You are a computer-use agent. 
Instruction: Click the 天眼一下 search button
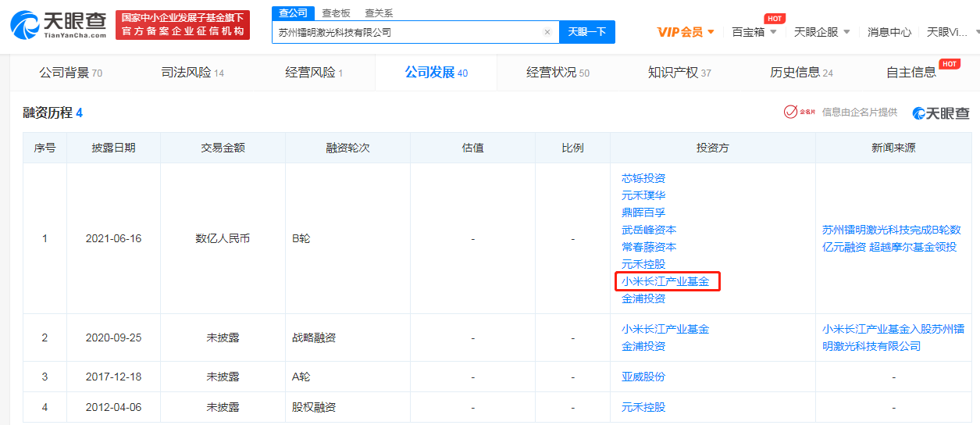coord(587,32)
